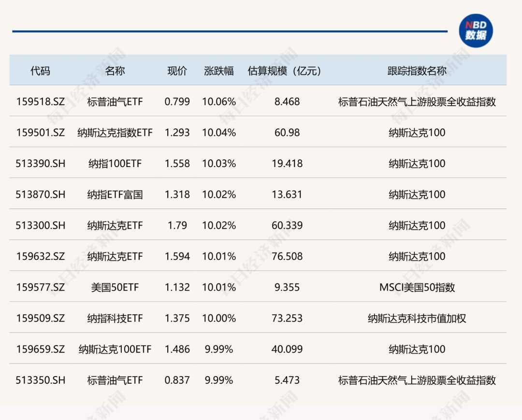Viewport: 522px width, 420px height.
Task: Open the 纳斯达克指数ETF entry
Action: coord(115,133)
